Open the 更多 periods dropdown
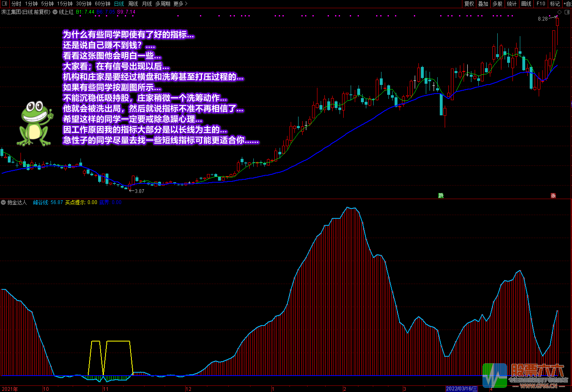Screen dimensions: 572x392 click(181, 4)
